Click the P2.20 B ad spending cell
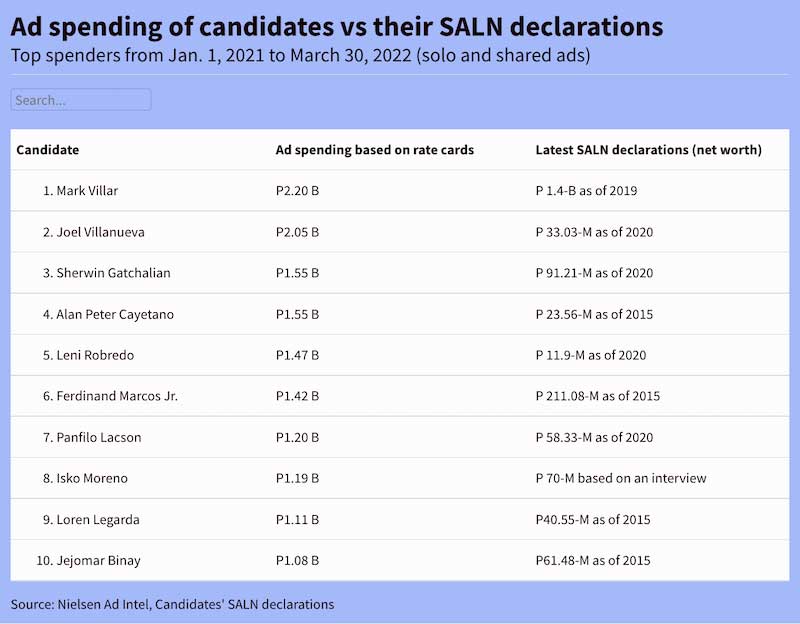800x624 pixels. (297, 190)
